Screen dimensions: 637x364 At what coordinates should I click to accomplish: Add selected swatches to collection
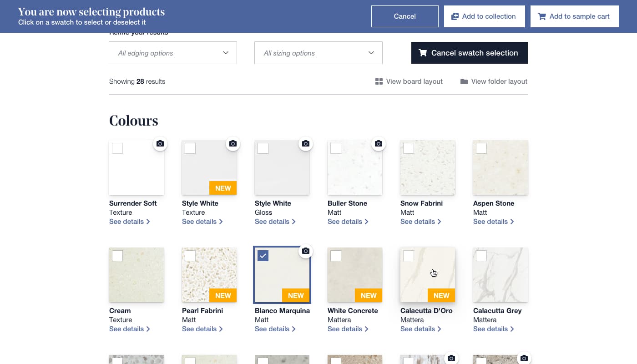485,16
